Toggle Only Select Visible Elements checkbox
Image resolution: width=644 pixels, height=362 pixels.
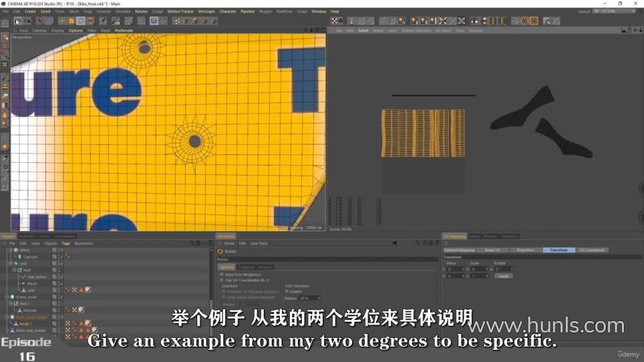coord(224,297)
